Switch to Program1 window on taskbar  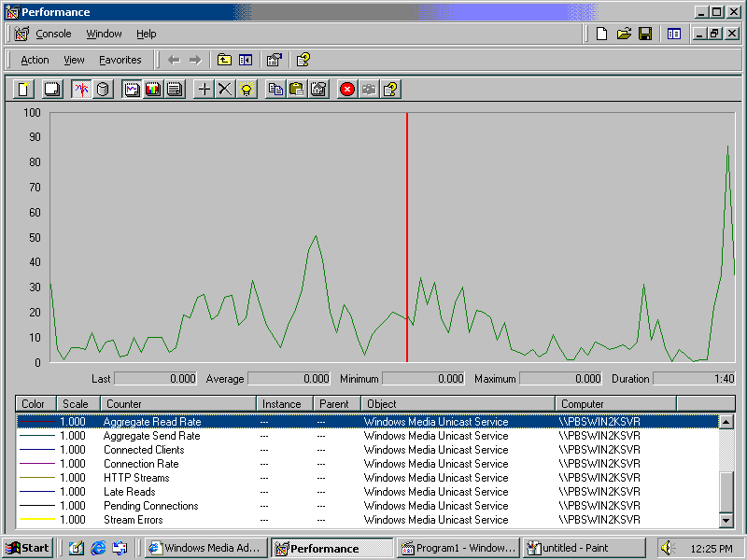click(x=458, y=548)
